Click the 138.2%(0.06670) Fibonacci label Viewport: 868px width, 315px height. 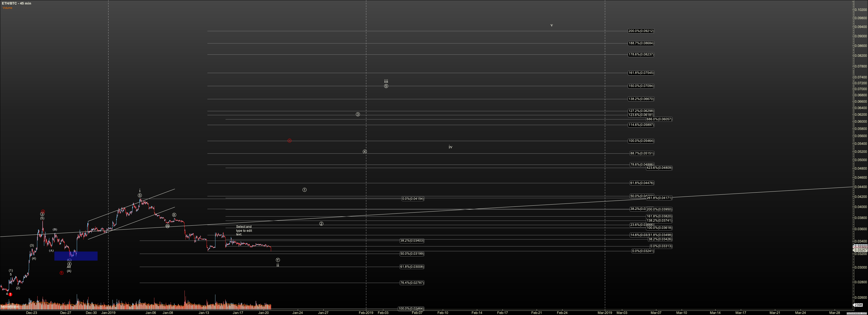tap(641, 99)
